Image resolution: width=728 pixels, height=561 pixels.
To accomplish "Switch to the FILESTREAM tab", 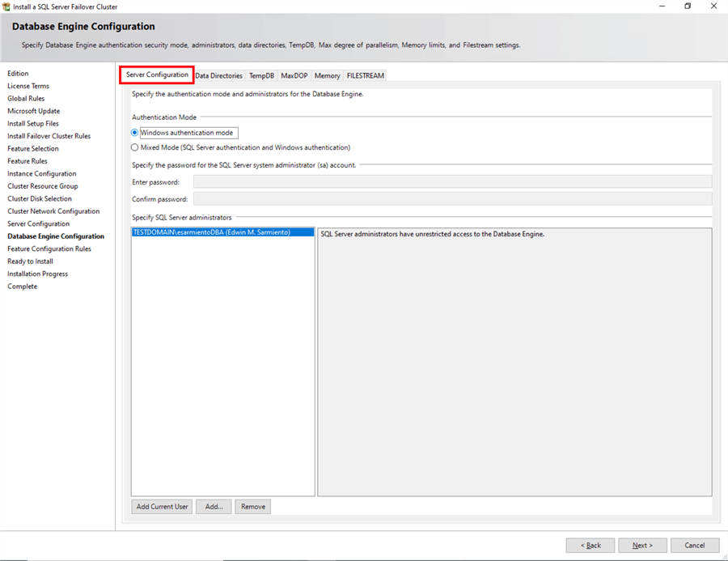I will tap(366, 76).
